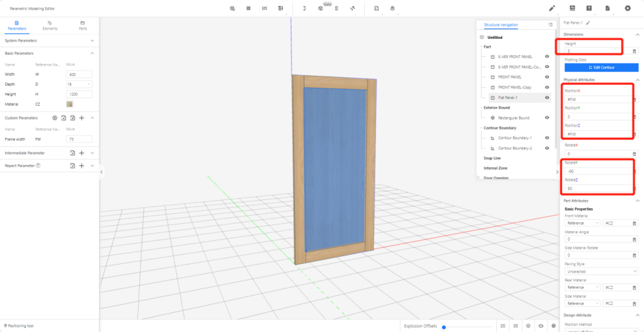Switch to the Parts tab
644x332 pixels.
point(83,25)
